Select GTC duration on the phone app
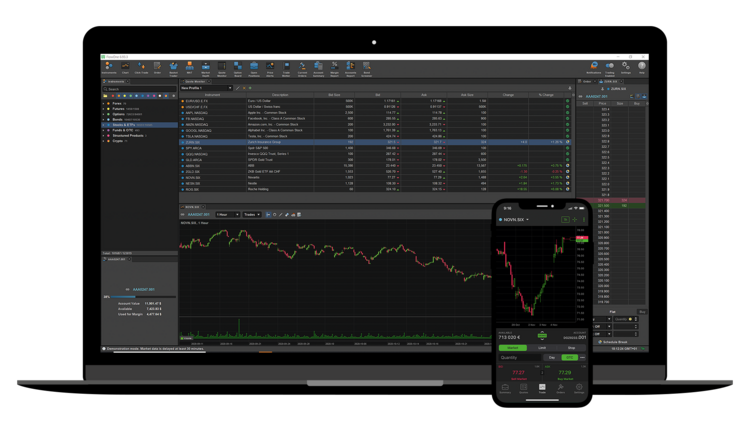 pos(569,357)
